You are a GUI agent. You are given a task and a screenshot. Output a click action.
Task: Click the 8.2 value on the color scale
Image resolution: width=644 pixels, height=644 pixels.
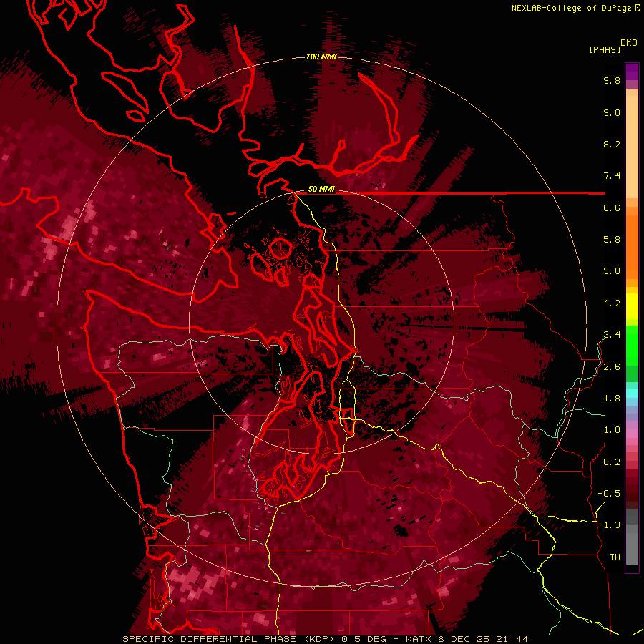612,144
